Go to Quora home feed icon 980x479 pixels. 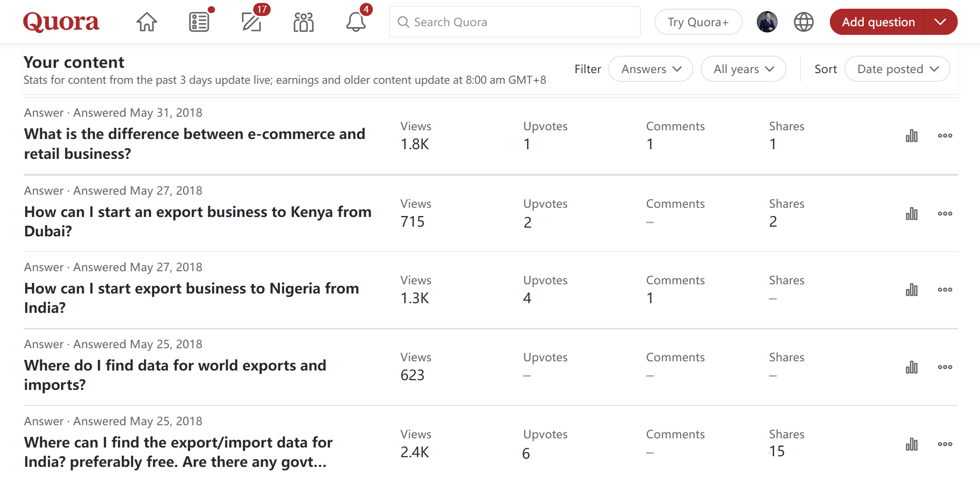(146, 22)
